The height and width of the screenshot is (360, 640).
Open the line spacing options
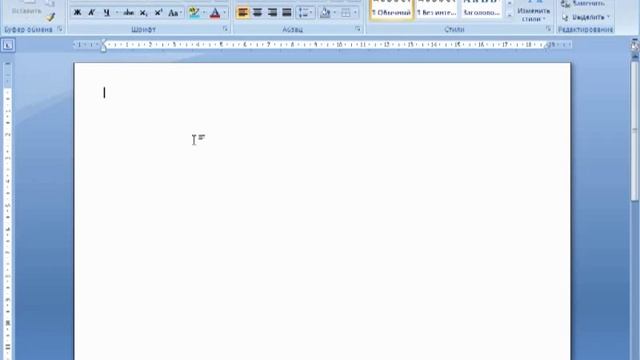point(305,13)
